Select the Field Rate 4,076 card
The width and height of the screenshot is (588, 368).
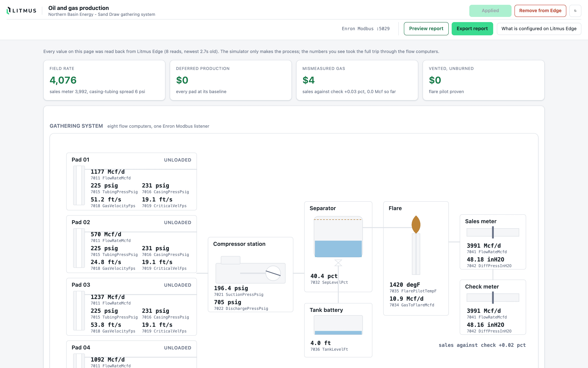click(x=104, y=80)
